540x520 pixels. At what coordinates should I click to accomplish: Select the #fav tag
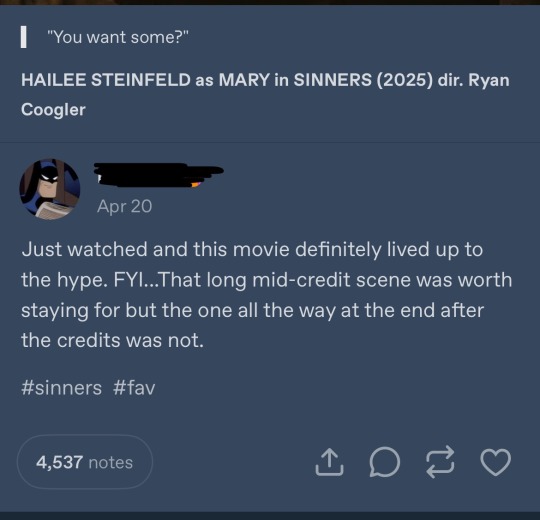[134, 388]
